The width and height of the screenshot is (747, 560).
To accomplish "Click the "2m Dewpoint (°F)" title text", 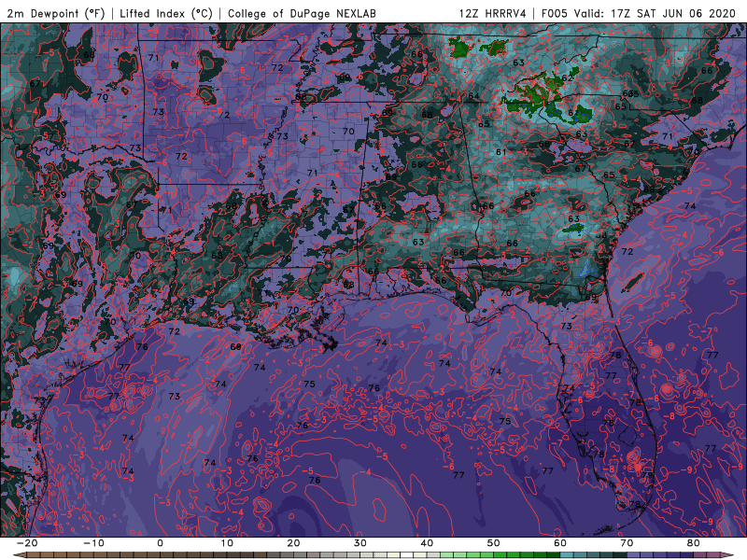I will tap(55, 13).
